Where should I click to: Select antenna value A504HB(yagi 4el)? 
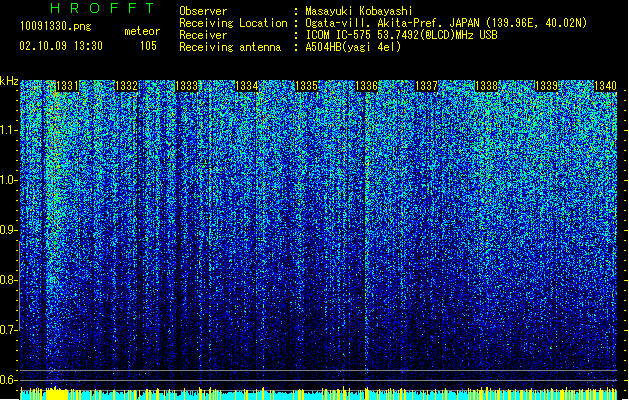(353, 47)
